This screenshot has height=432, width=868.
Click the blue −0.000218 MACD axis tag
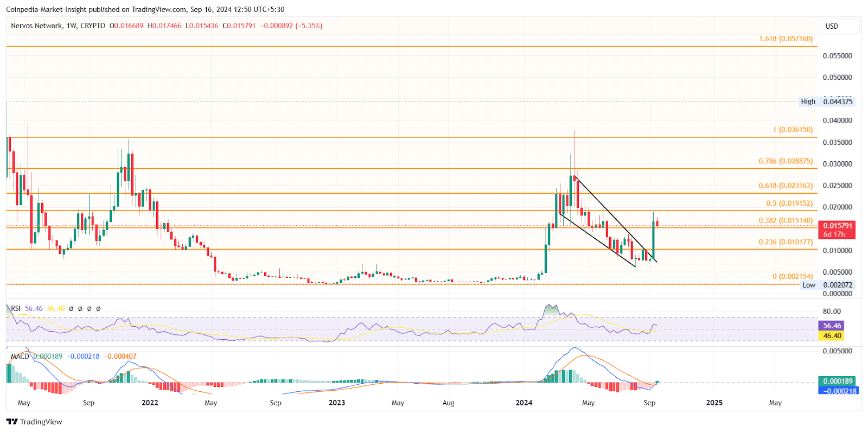[839, 391]
